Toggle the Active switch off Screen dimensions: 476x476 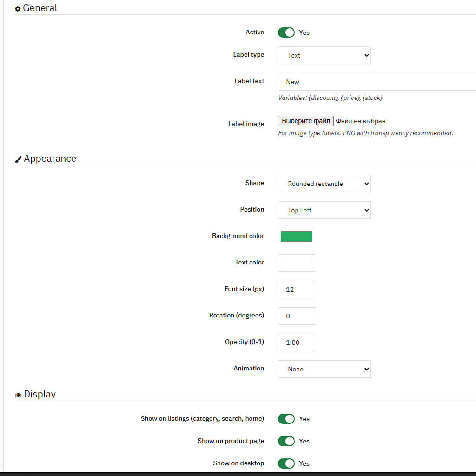pyautogui.click(x=286, y=33)
